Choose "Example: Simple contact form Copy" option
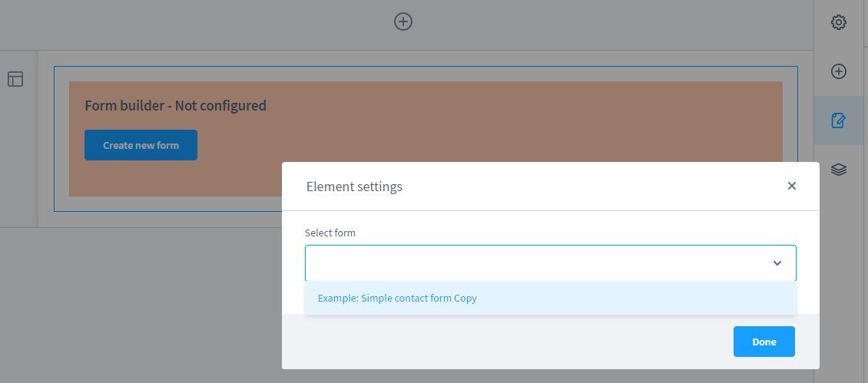 click(397, 298)
